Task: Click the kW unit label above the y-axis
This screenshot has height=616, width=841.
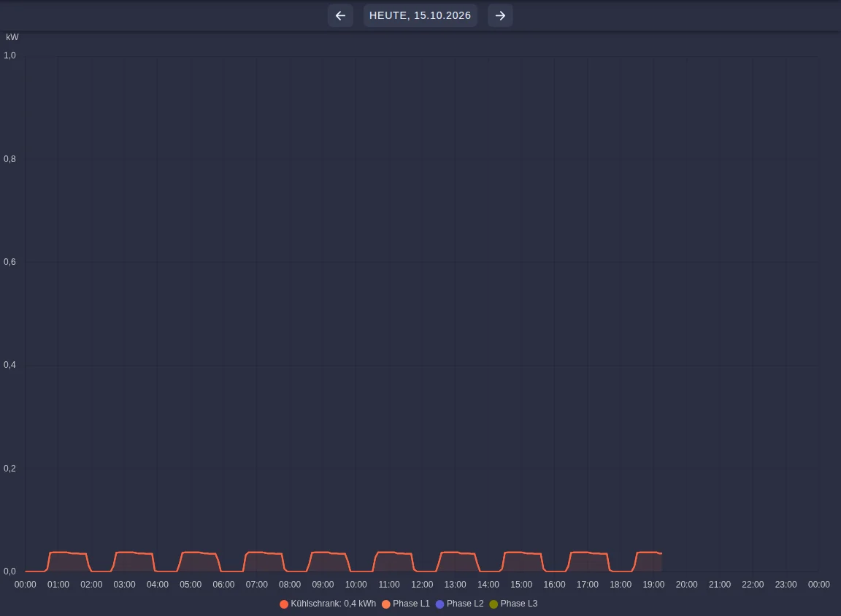Action: tap(12, 37)
